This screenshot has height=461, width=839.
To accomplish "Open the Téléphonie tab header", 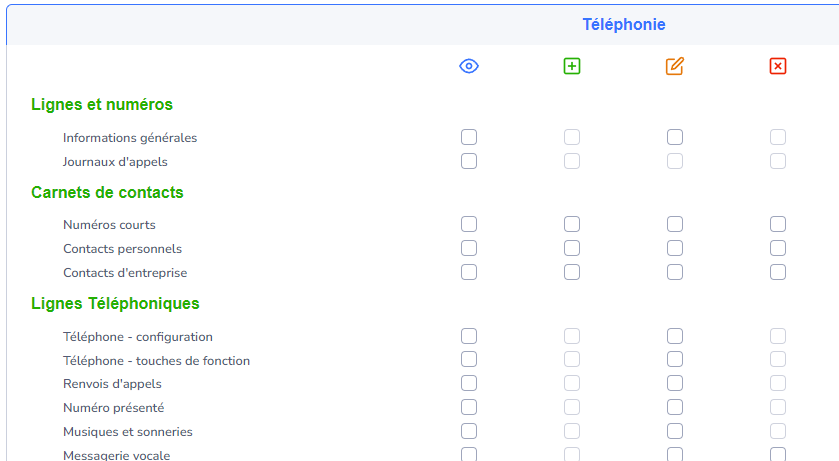I will (x=624, y=25).
